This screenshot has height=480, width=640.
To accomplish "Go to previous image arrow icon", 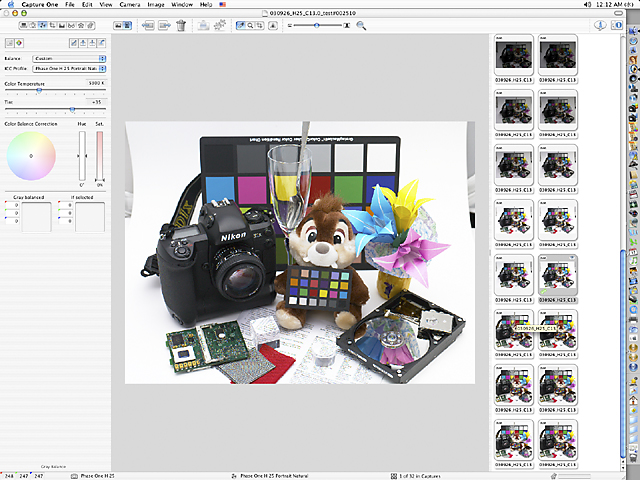I will coord(148,25).
